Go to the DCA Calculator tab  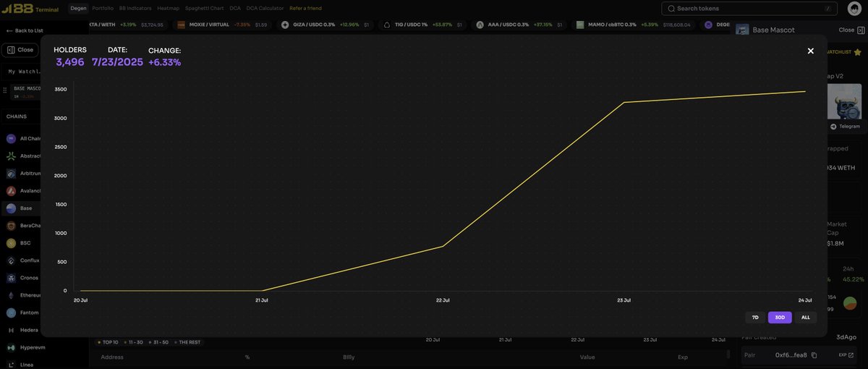click(265, 8)
